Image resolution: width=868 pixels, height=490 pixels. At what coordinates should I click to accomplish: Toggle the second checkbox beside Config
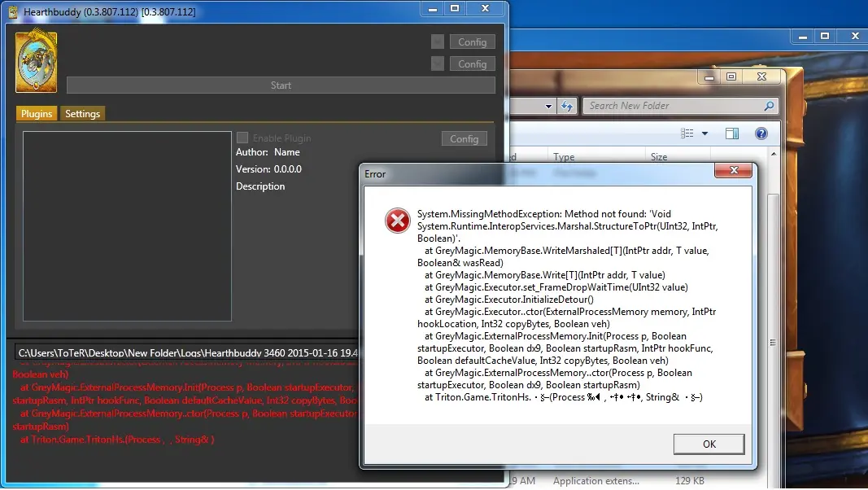point(438,64)
